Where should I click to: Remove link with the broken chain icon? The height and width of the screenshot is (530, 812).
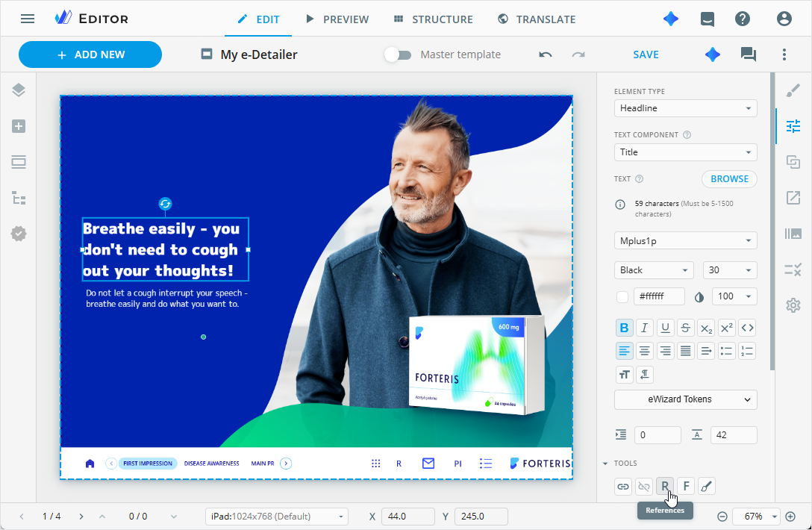click(x=643, y=487)
